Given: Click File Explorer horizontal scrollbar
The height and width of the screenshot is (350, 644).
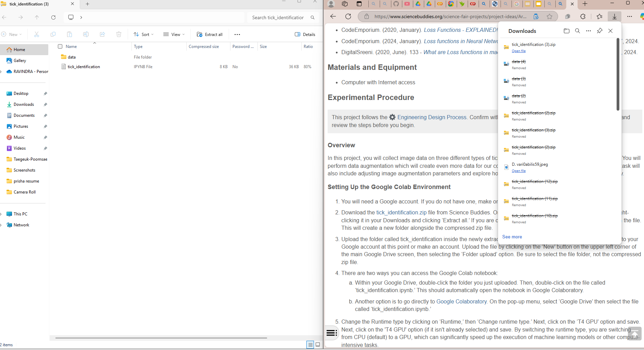Looking at the screenshot, I should click(x=161, y=338).
